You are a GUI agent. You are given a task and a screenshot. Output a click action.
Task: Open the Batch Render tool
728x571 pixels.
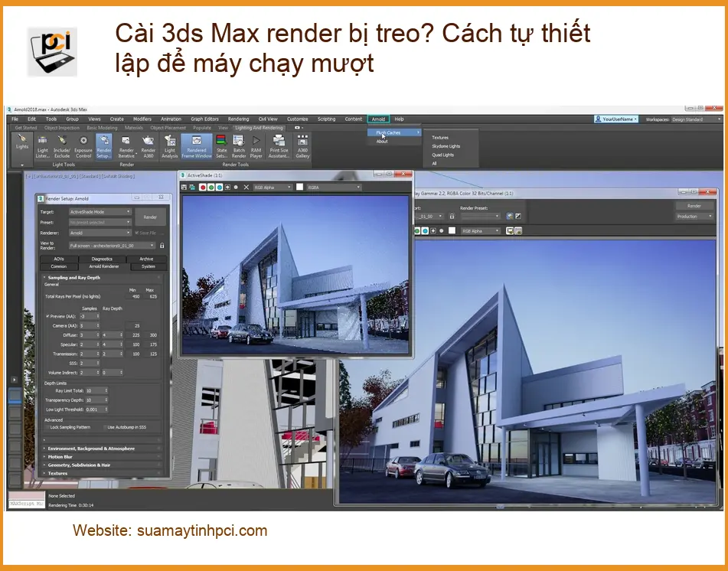point(239,146)
